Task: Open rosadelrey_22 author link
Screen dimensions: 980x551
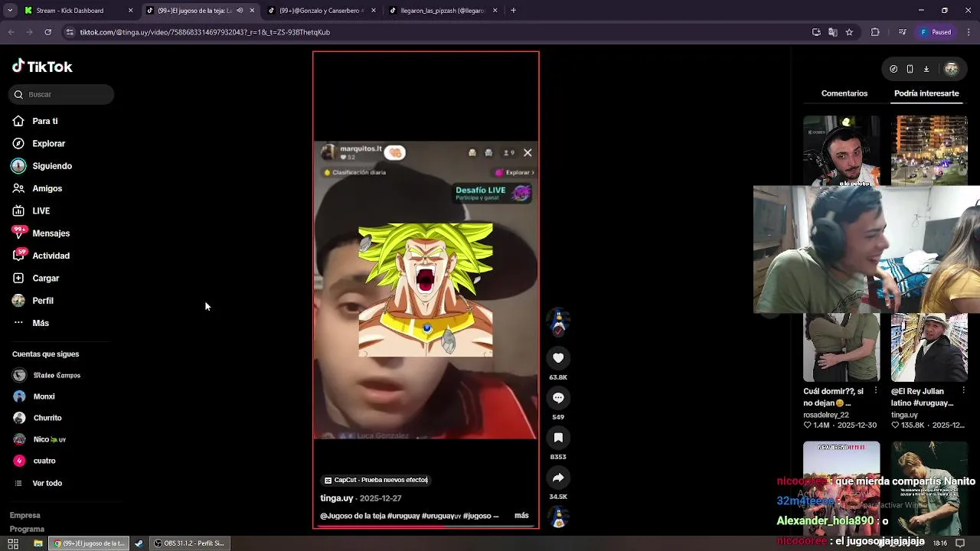Action: point(826,415)
